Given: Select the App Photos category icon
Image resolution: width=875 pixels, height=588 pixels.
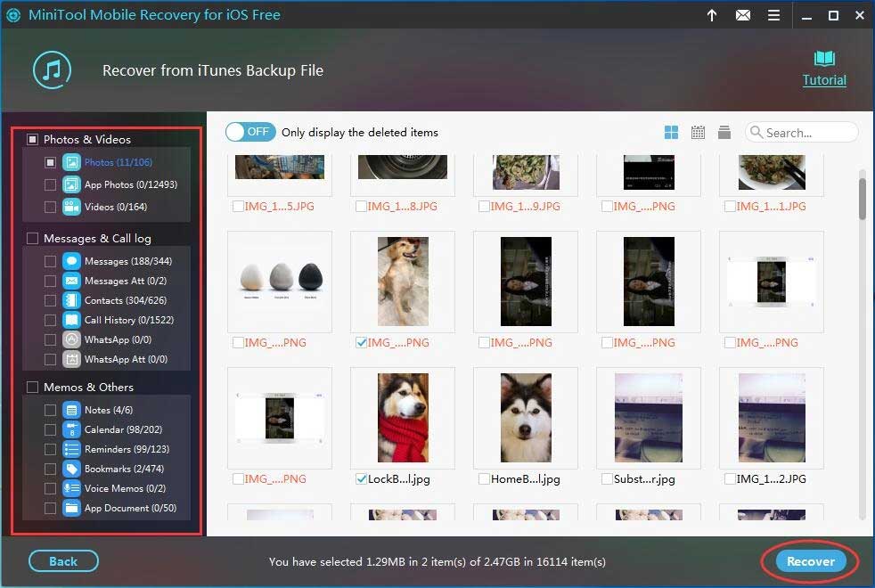Looking at the screenshot, I should 71,184.
